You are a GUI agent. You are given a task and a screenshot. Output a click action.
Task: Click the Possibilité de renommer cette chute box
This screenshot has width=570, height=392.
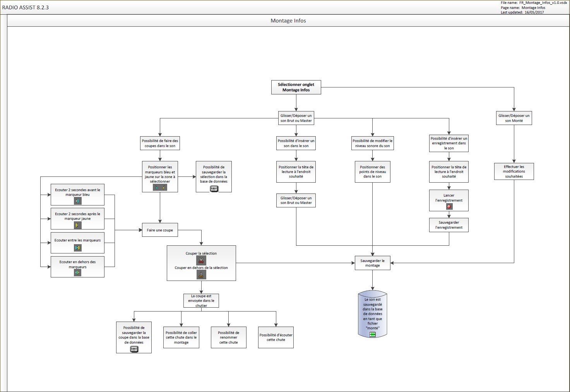point(228,337)
